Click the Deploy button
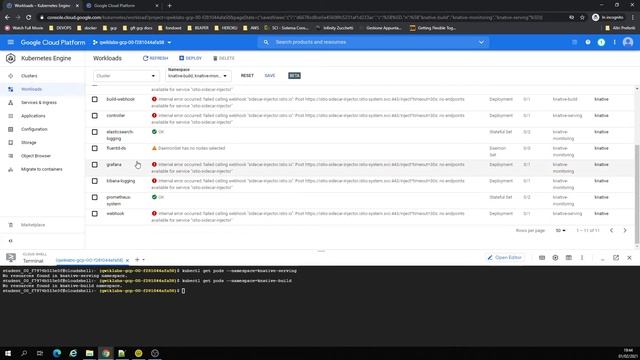The height and width of the screenshot is (360, 640). tap(190, 58)
